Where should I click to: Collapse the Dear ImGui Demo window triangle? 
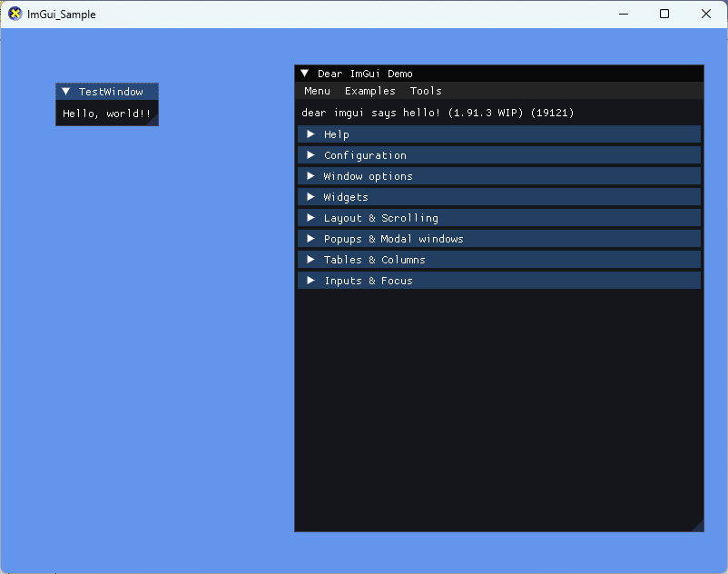click(304, 73)
